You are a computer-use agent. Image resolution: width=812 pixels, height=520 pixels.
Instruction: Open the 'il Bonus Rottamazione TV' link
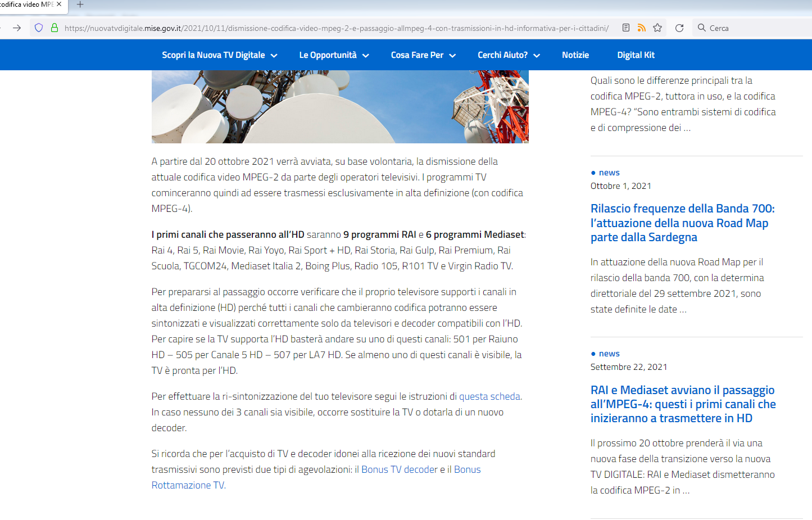tap(316, 477)
